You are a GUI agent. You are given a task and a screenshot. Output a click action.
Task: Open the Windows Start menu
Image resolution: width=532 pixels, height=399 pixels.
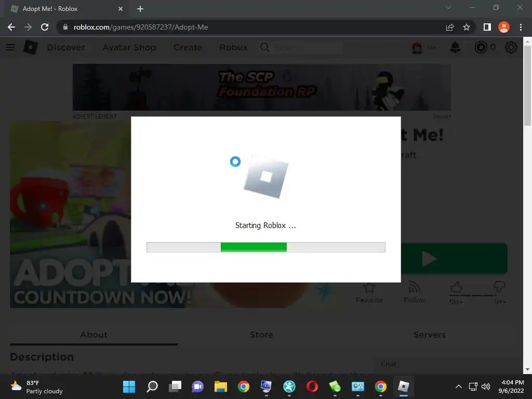[129, 387]
